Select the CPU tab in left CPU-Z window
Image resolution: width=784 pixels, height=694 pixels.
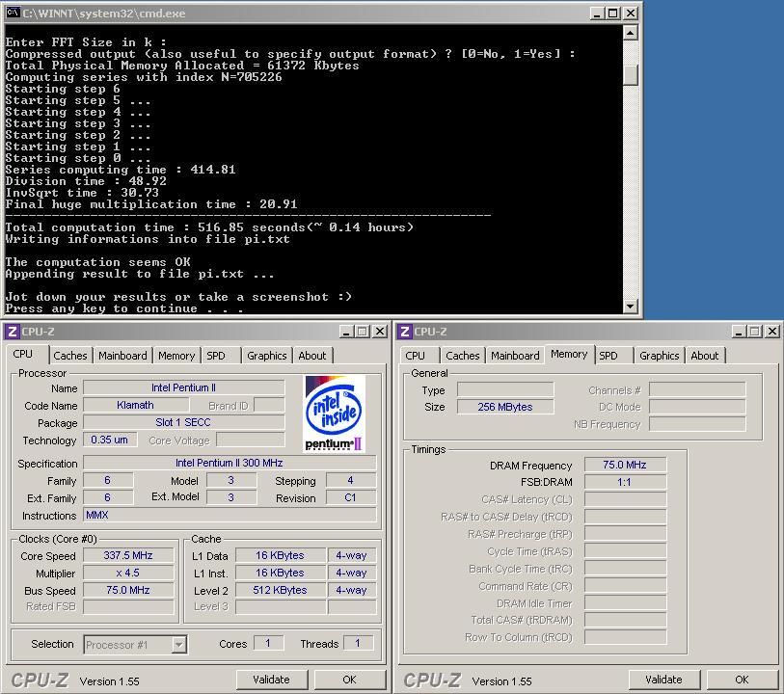coord(23,355)
